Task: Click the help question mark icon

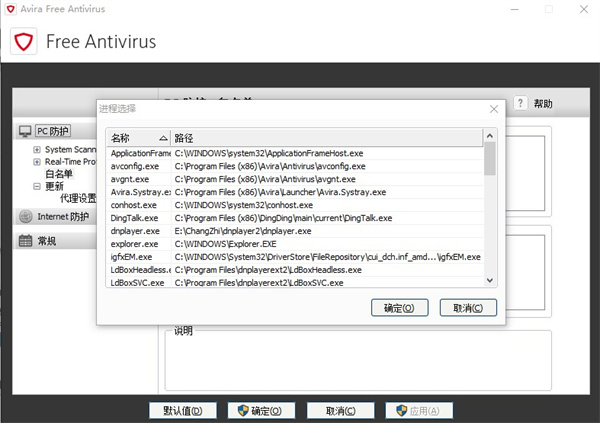Action: pos(520,103)
